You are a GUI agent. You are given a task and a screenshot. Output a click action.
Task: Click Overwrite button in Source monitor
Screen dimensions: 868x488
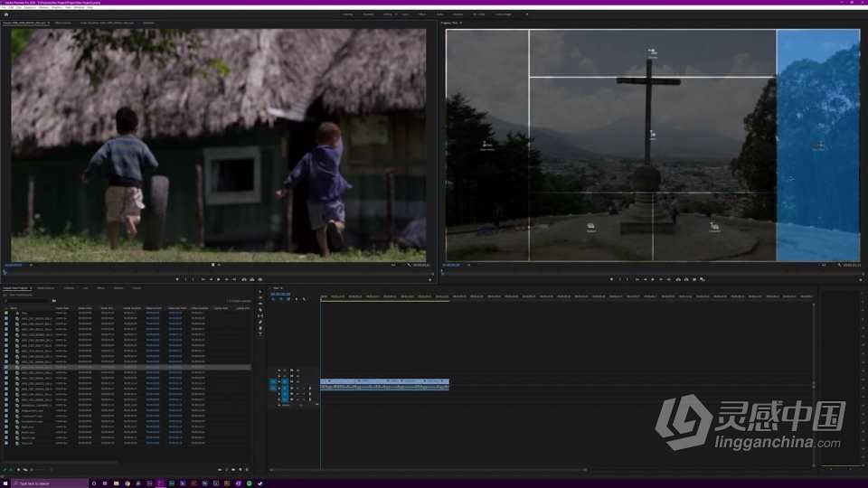tap(252, 279)
